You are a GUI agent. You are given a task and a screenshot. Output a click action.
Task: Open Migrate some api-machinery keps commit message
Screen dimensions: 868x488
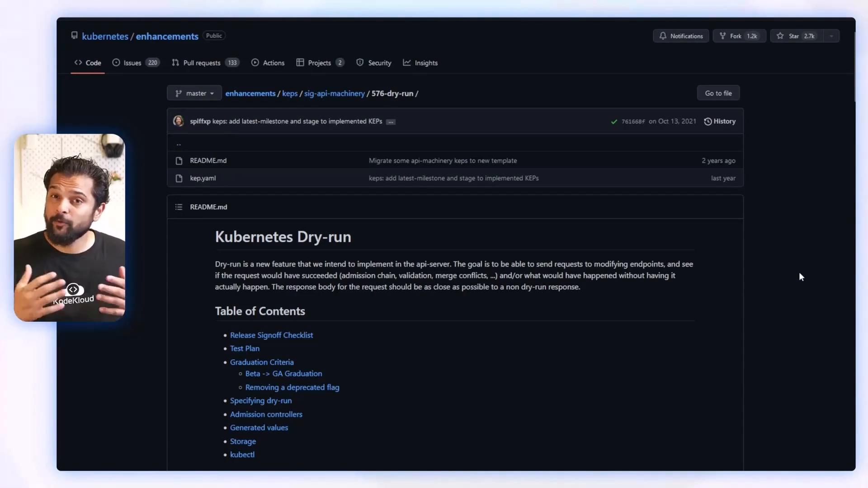point(443,161)
